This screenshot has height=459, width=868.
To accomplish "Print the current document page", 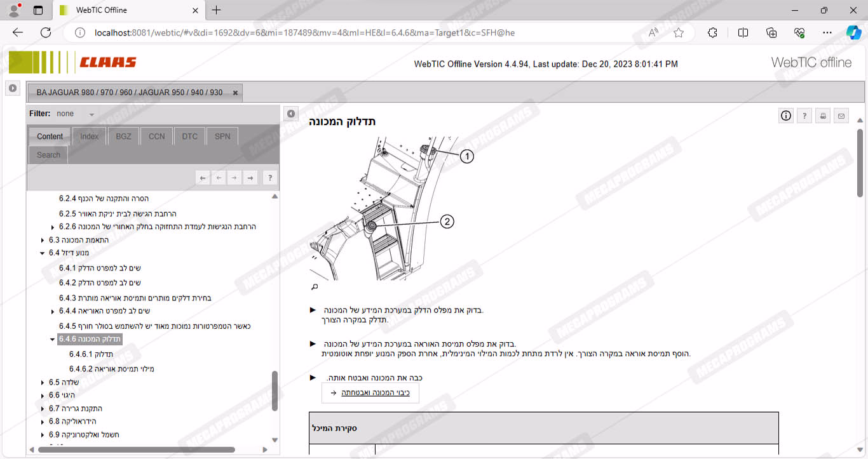I will click(x=823, y=116).
